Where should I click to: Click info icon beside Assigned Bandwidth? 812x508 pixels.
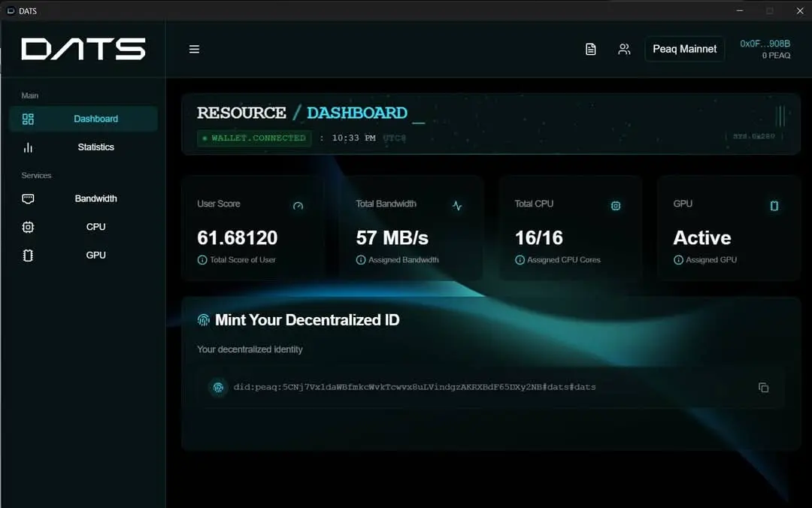click(x=360, y=260)
